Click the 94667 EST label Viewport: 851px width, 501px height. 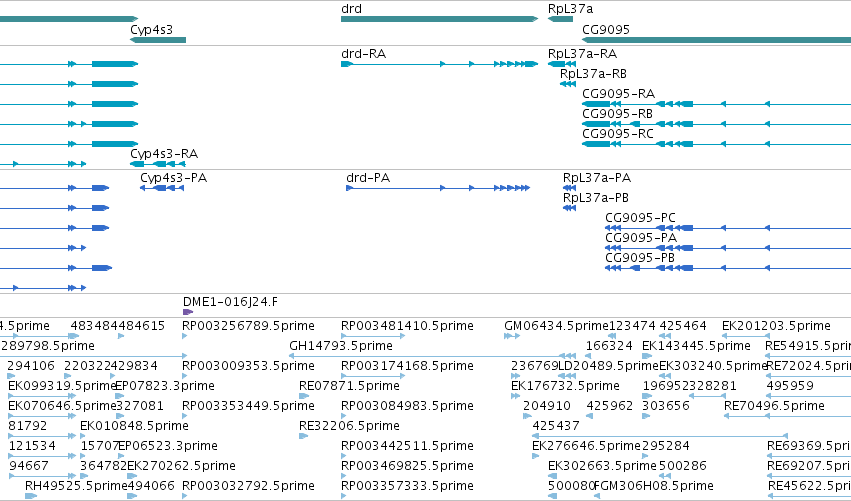(x=29, y=466)
